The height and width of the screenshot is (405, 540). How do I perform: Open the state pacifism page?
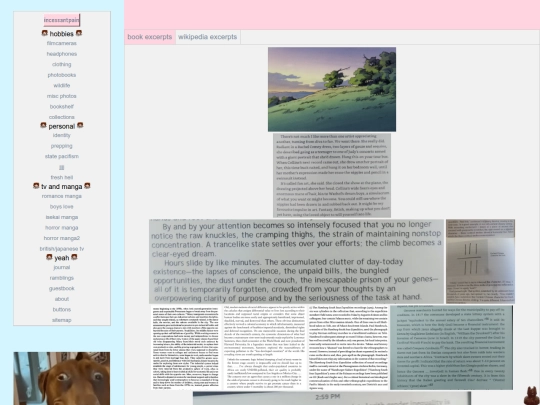(62, 156)
